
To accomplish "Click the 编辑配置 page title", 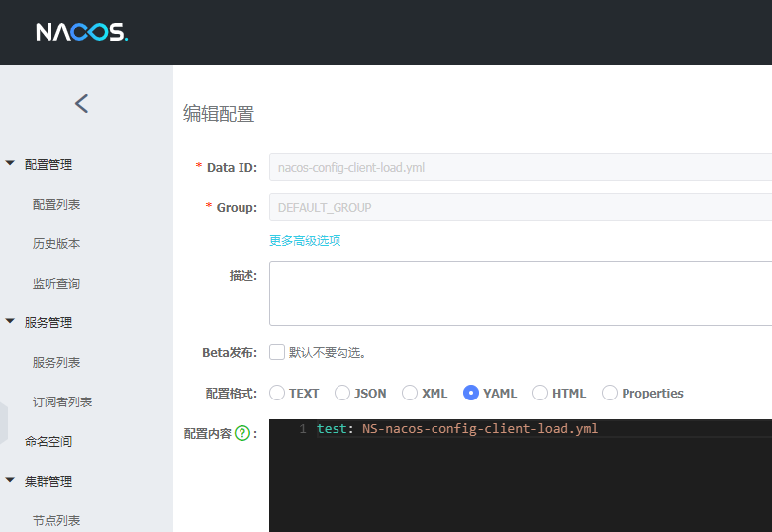I will pos(219,114).
